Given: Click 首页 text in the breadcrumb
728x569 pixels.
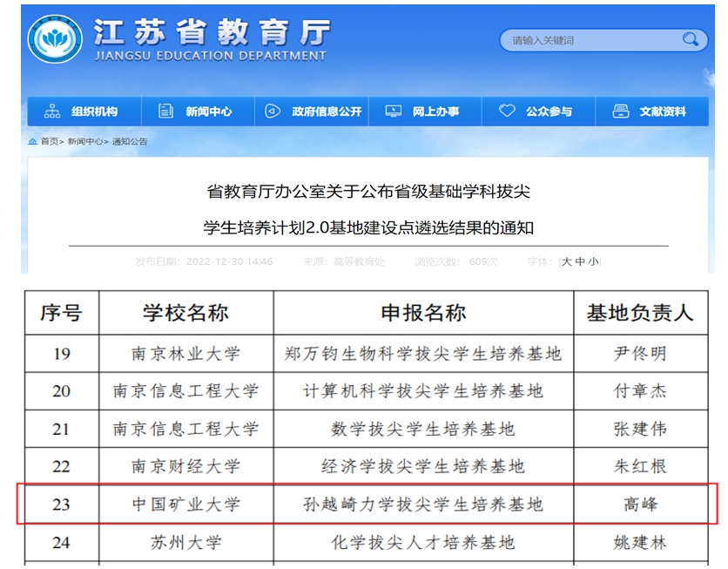Looking at the screenshot, I should click(51, 141).
